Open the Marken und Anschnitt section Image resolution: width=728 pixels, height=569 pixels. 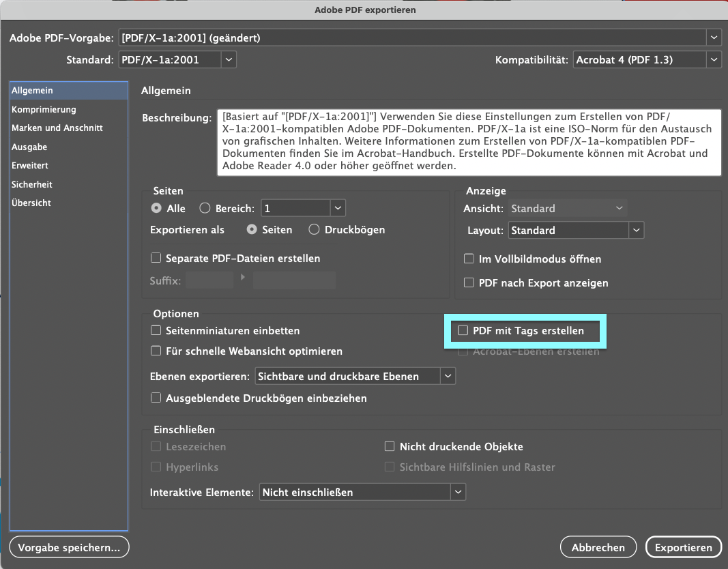(69, 128)
